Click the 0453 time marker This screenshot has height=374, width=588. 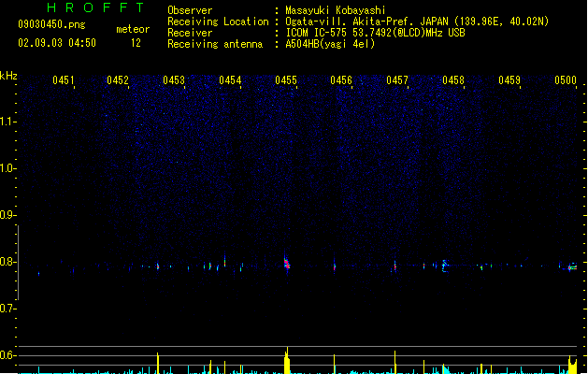[174, 80]
